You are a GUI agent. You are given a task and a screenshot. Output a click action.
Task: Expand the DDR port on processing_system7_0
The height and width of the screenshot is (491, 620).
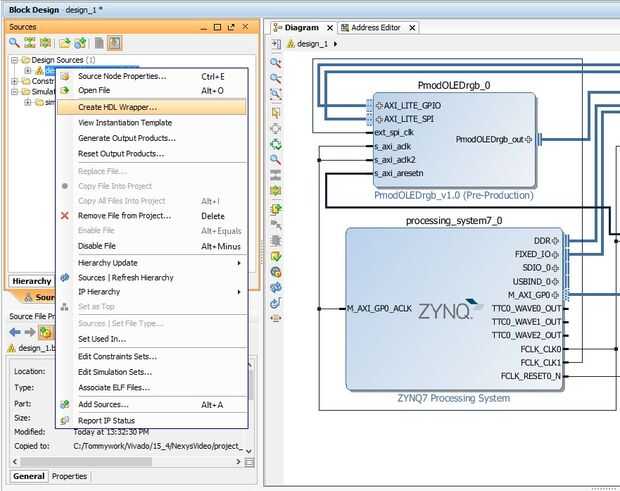[555, 241]
